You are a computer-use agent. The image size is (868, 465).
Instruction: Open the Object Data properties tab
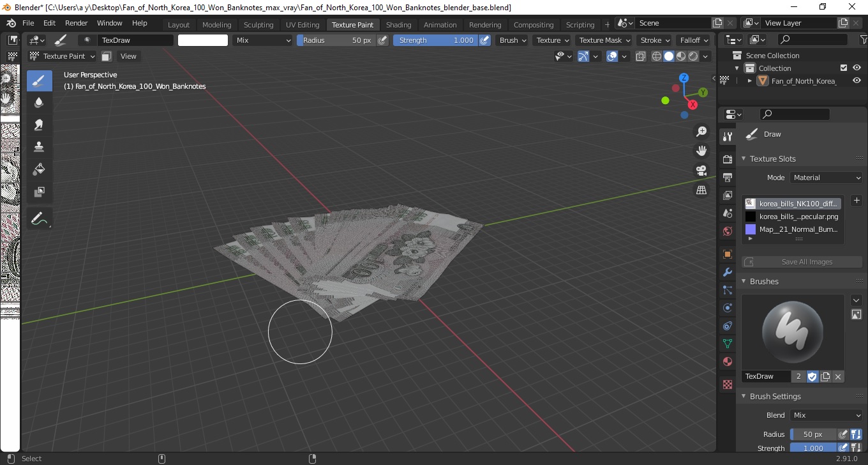pos(727,344)
